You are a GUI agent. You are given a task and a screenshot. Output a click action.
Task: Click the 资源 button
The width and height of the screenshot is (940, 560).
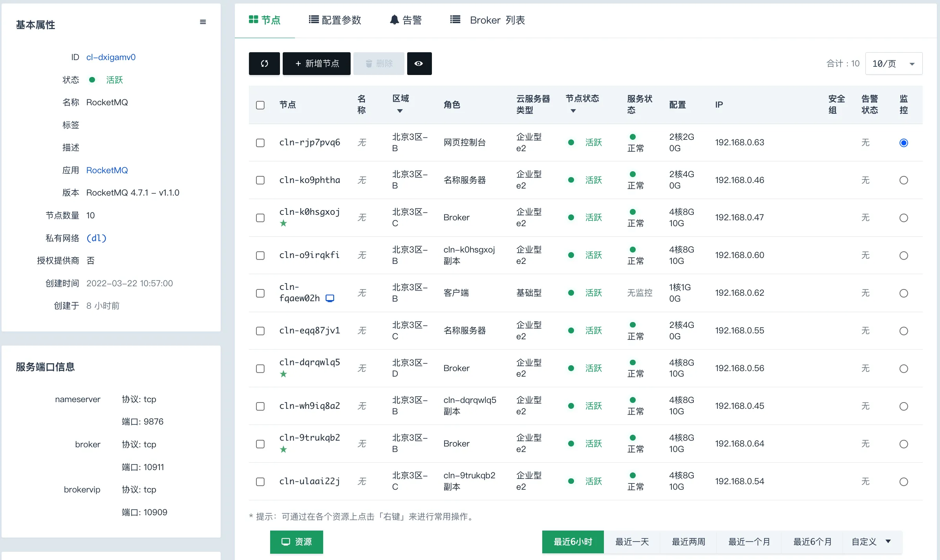pos(296,542)
